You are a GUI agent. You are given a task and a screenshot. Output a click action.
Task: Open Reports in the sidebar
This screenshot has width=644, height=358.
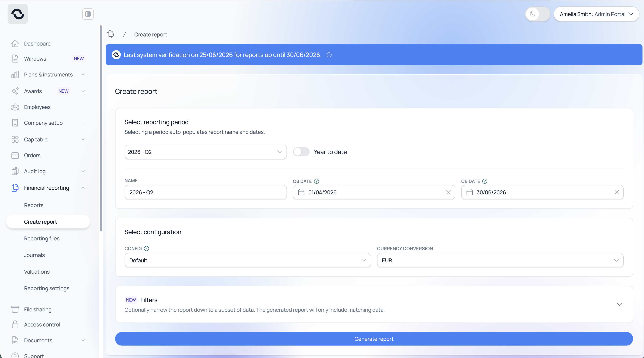pos(34,205)
